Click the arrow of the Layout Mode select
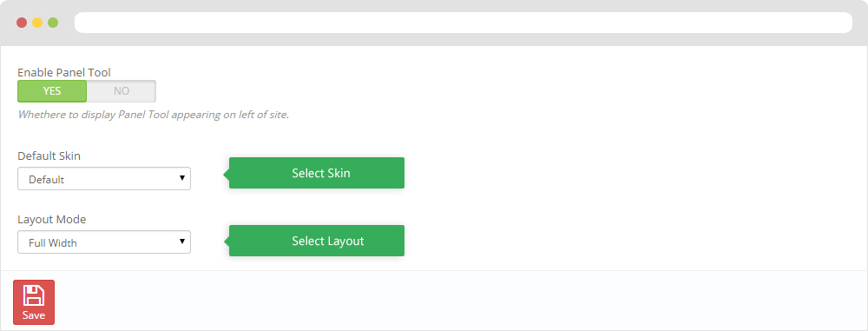Image resolution: width=868 pixels, height=331 pixels. (181, 242)
